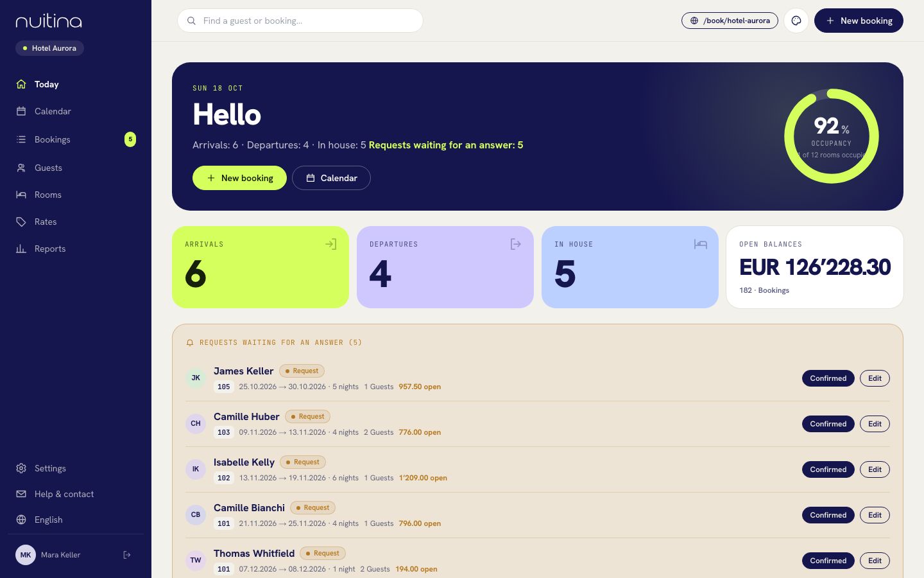Click the language globe icon
The height and width of the screenshot is (578, 924).
click(21, 520)
